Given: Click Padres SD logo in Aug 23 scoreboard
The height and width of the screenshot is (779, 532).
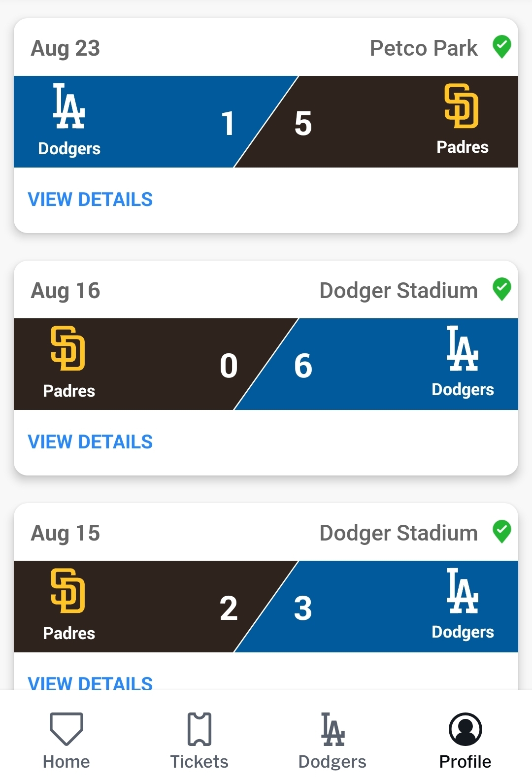Looking at the screenshot, I should pyautogui.click(x=462, y=106).
